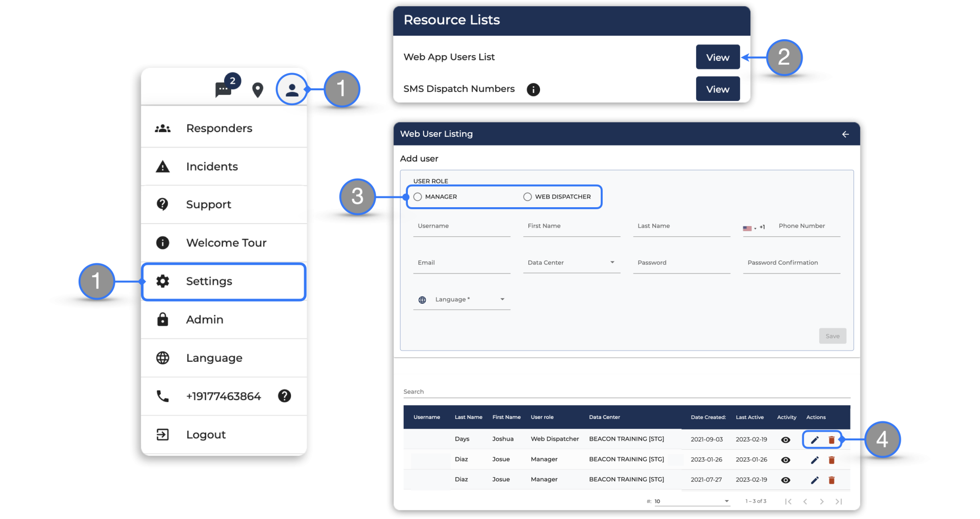The width and height of the screenshot is (980, 519).
Task: Delete the Diaz user created 2021-07-27
Action: click(831, 480)
